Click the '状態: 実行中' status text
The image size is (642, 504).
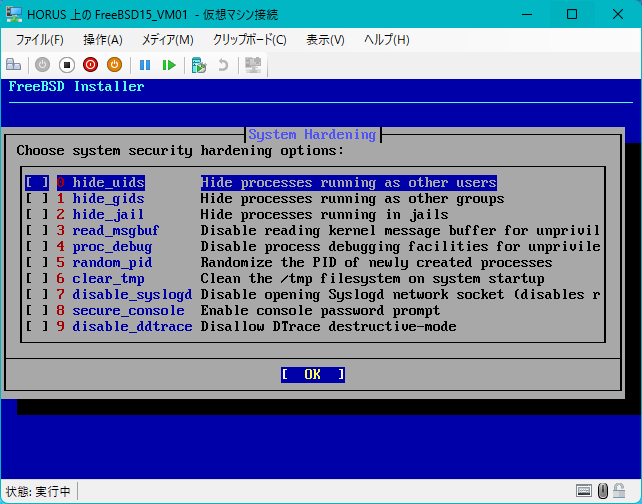38,491
